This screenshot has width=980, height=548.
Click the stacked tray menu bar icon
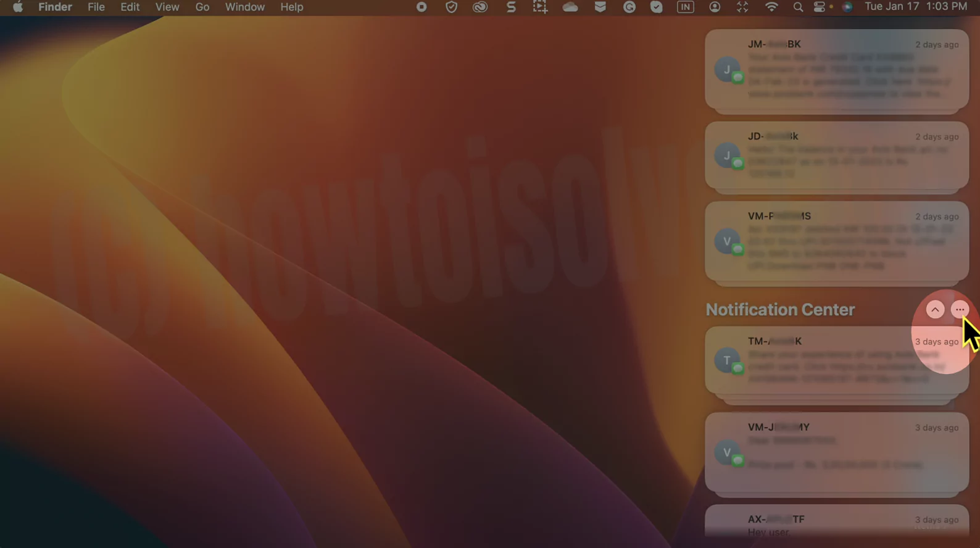point(600,7)
